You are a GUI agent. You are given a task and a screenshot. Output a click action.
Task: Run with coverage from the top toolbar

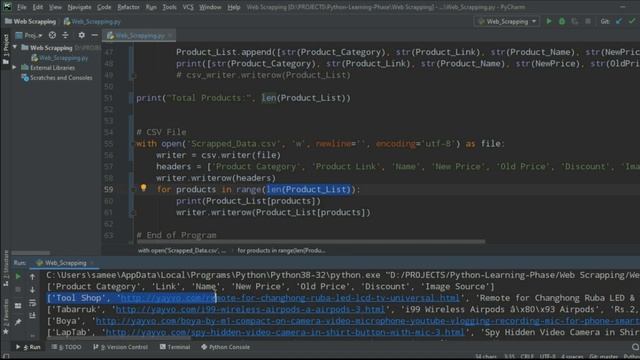575,21
